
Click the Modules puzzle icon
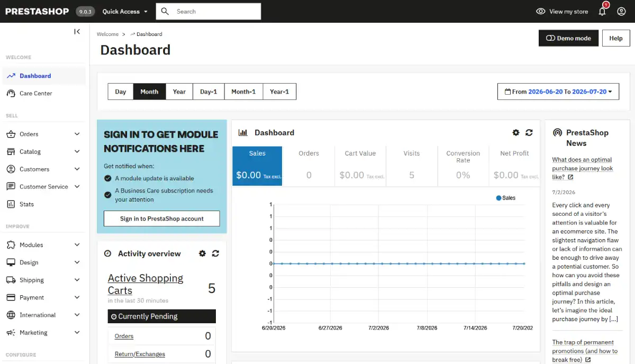pos(11,245)
